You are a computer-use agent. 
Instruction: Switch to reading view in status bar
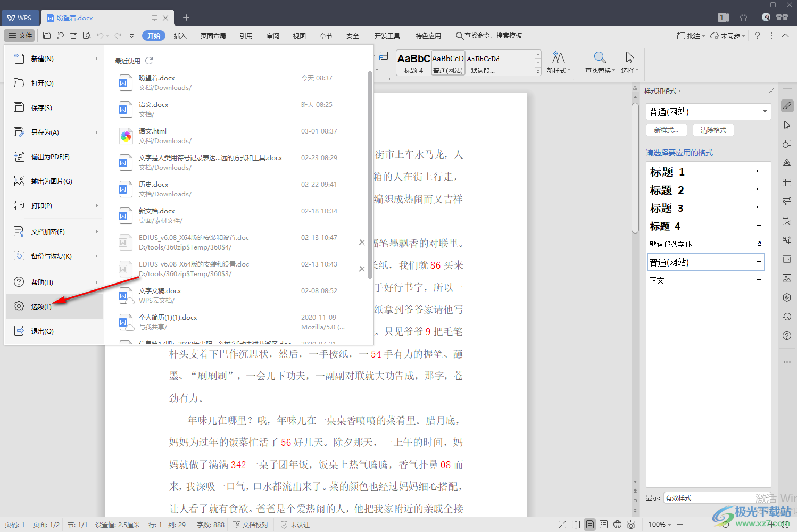click(576, 525)
